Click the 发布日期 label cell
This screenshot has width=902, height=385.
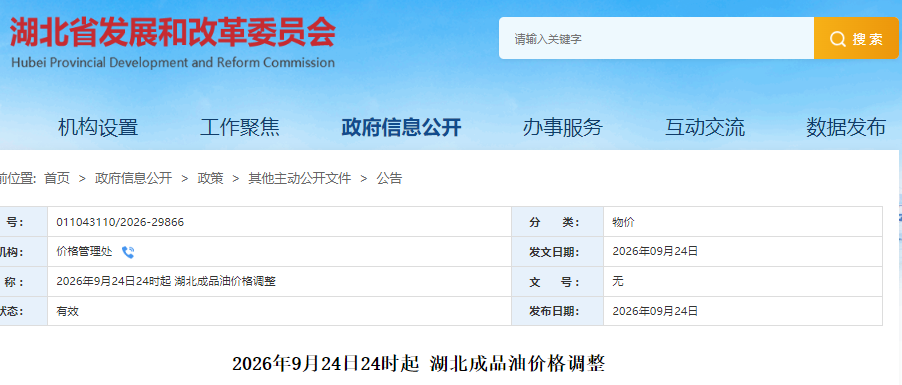557,311
